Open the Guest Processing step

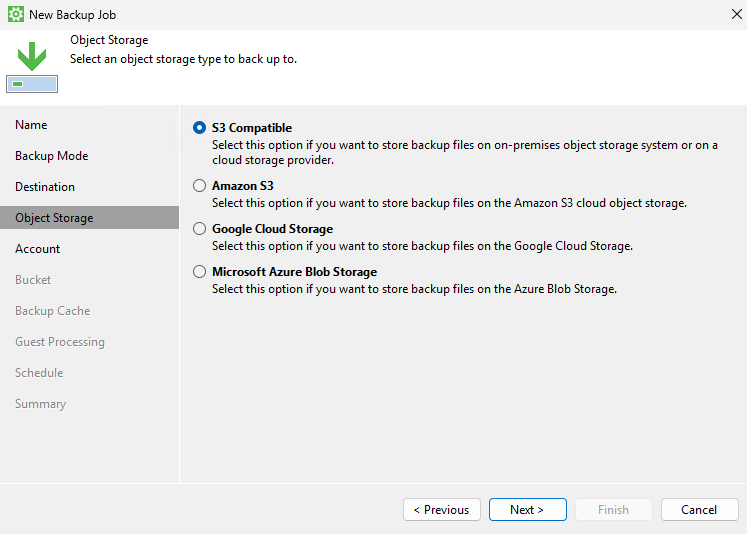point(60,342)
